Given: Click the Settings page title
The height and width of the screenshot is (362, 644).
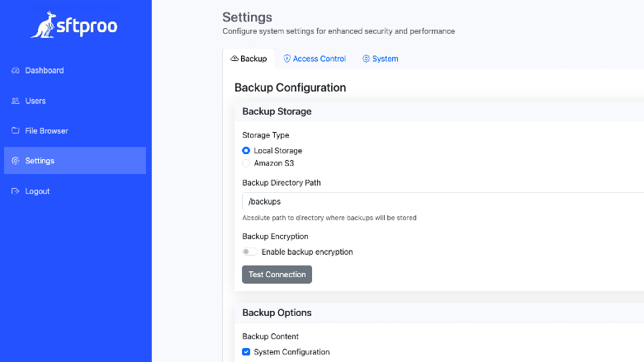Looking at the screenshot, I should tap(247, 17).
